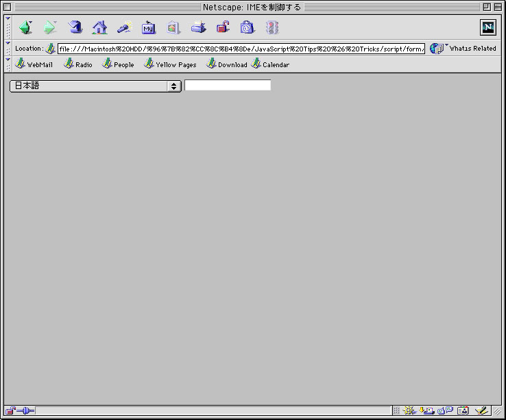Open the Search toolbar icon

click(x=124, y=27)
